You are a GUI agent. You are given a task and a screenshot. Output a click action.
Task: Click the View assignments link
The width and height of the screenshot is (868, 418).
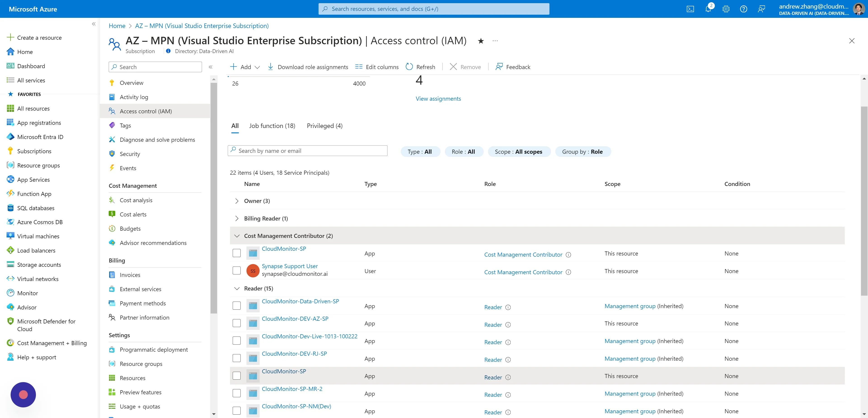pyautogui.click(x=438, y=99)
